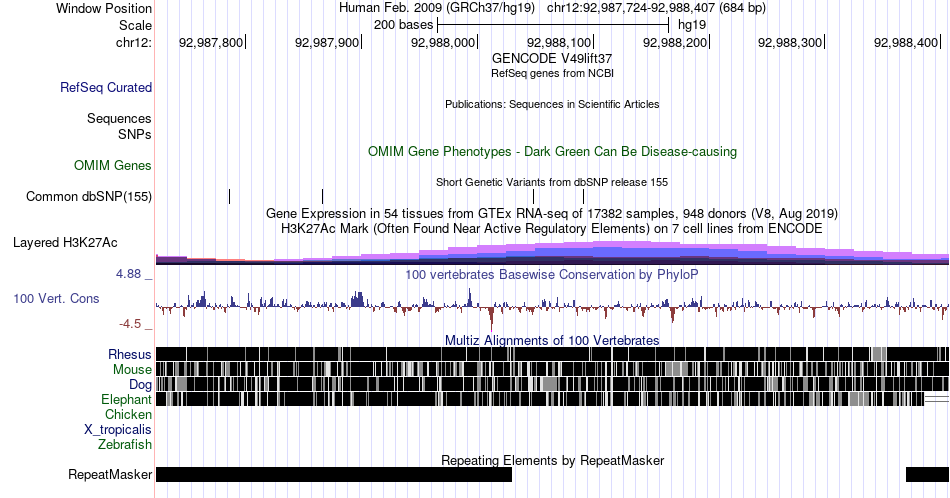Click the RefSeq genes from NCBI title

tap(552, 73)
